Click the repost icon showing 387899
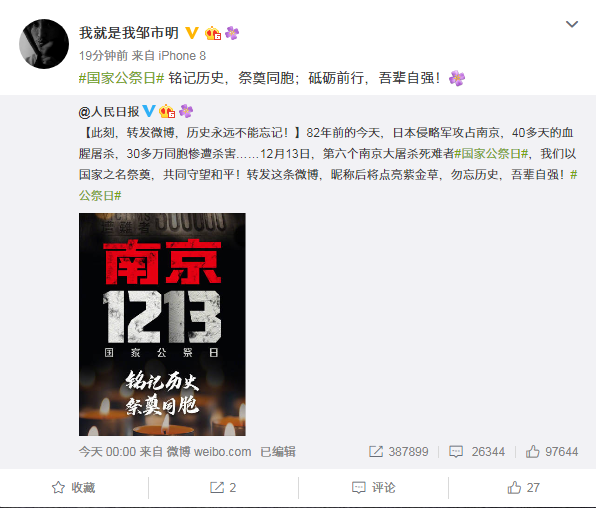The width and height of the screenshot is (596, 508). (398, 452)
